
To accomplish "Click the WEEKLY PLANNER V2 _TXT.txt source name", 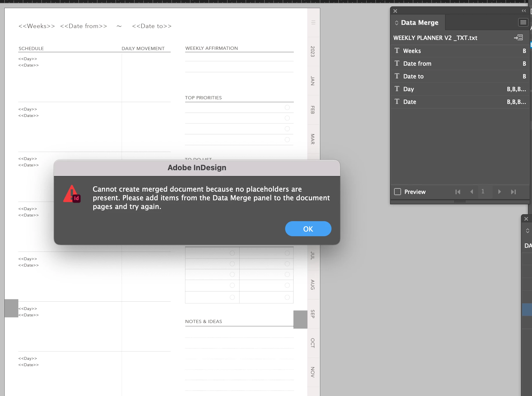I will 435,38.
